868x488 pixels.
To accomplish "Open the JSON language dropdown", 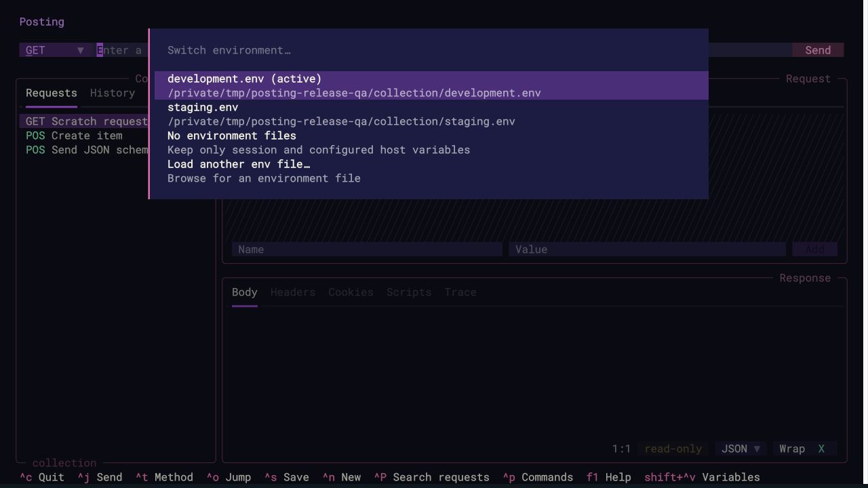I will pyautogui.click(x=741, y=449).
